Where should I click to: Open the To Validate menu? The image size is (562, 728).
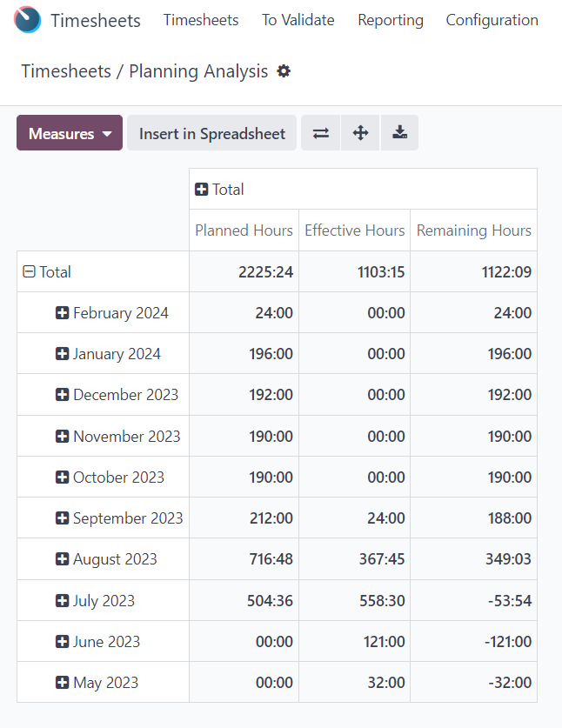[298, 20]
